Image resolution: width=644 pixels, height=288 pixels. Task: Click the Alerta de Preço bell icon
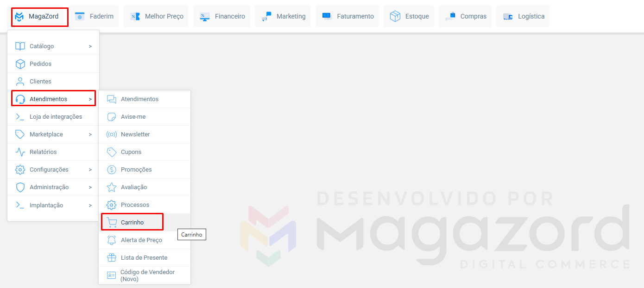112,240
